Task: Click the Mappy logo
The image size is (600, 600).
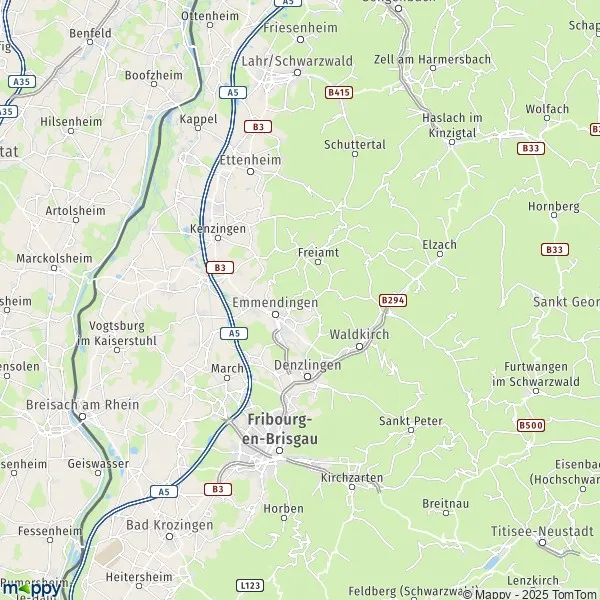Action: [31, 589]
